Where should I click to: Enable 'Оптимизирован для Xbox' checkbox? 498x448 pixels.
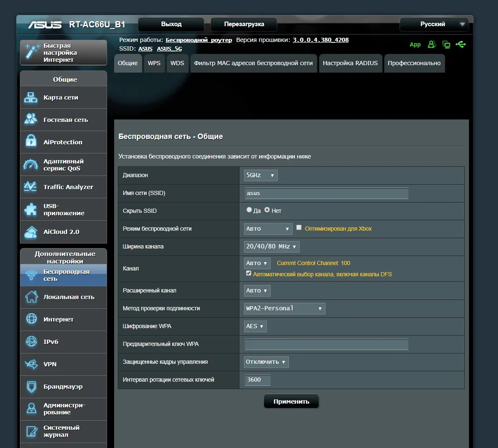(x=299, y=228)
